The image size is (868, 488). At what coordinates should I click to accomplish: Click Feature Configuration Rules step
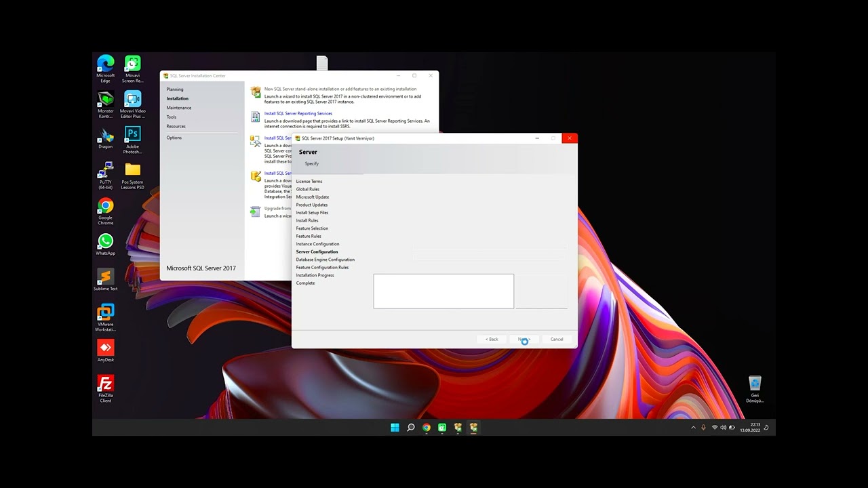322,267
